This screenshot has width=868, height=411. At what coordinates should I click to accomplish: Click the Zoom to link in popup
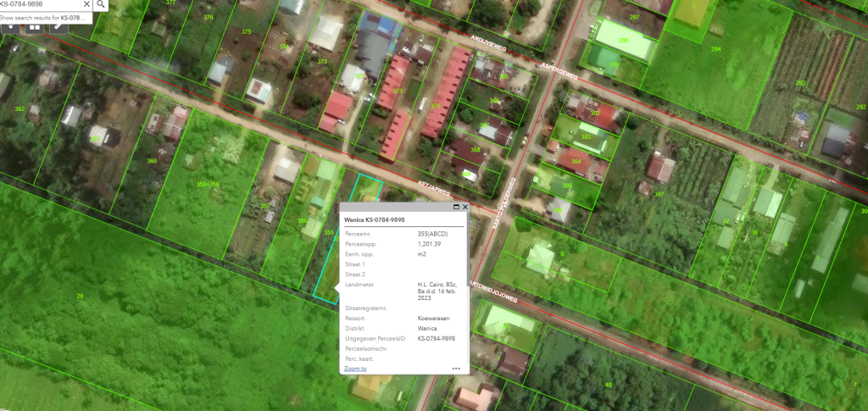[x=355, y=369]
